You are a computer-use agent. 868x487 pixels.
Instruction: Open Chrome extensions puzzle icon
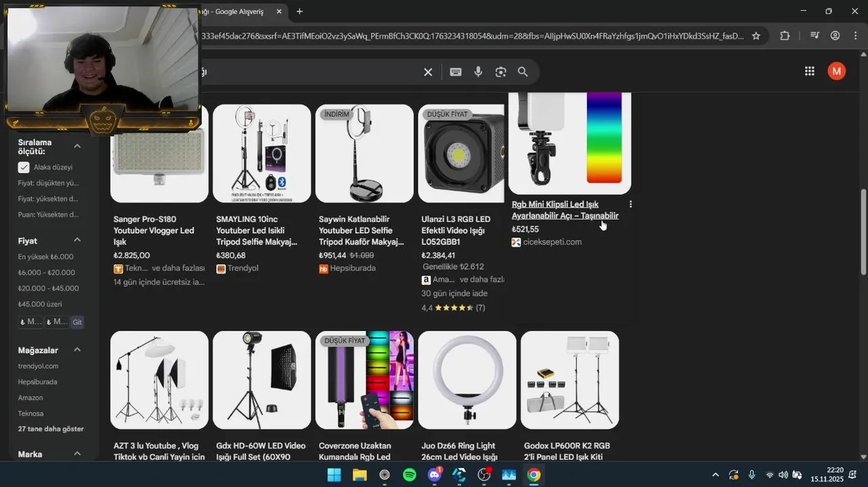tap(785, 36)
